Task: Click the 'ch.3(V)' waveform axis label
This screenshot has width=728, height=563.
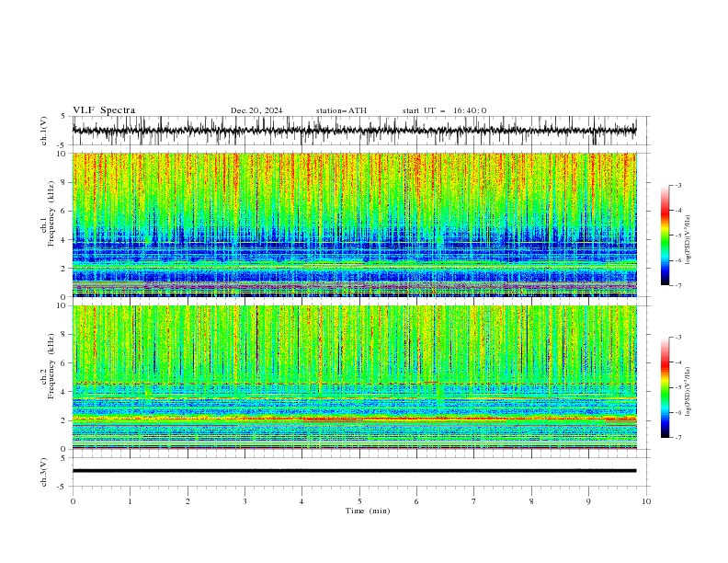Action: click(44, 472)
